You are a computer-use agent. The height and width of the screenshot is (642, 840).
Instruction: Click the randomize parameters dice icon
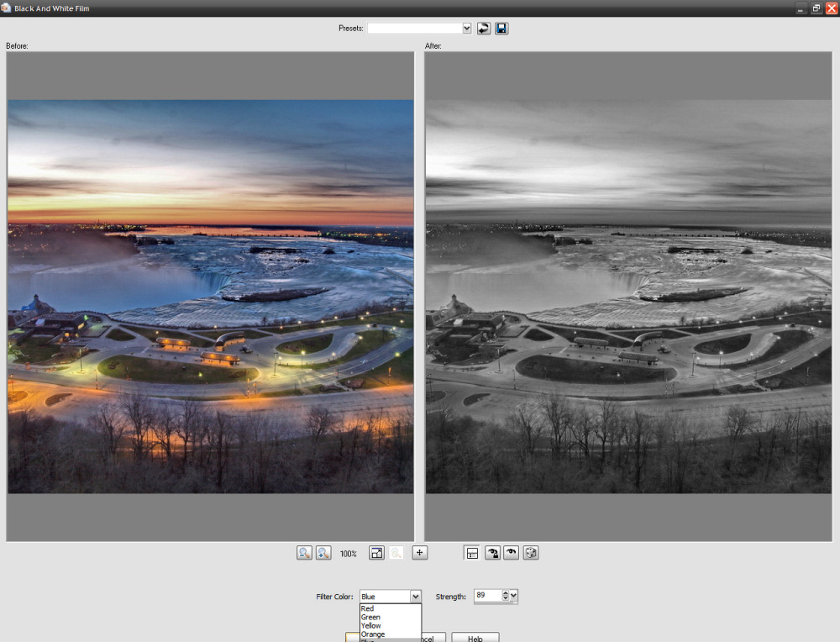click(x=531, y=552)
